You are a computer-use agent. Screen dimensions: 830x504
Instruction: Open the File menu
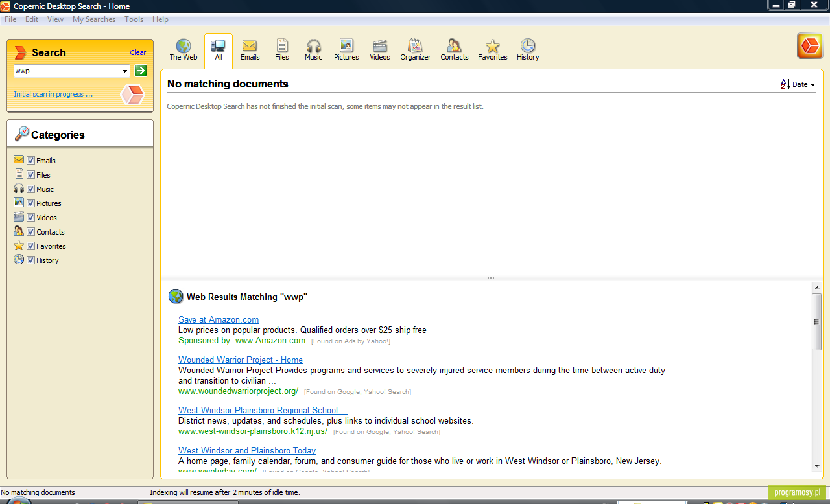pyautogui.click(x=10, y=19)
